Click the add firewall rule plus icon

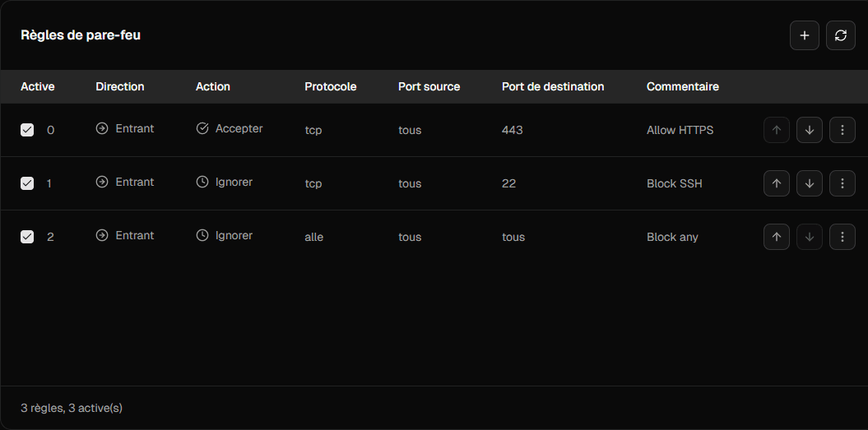click(804, 35)
